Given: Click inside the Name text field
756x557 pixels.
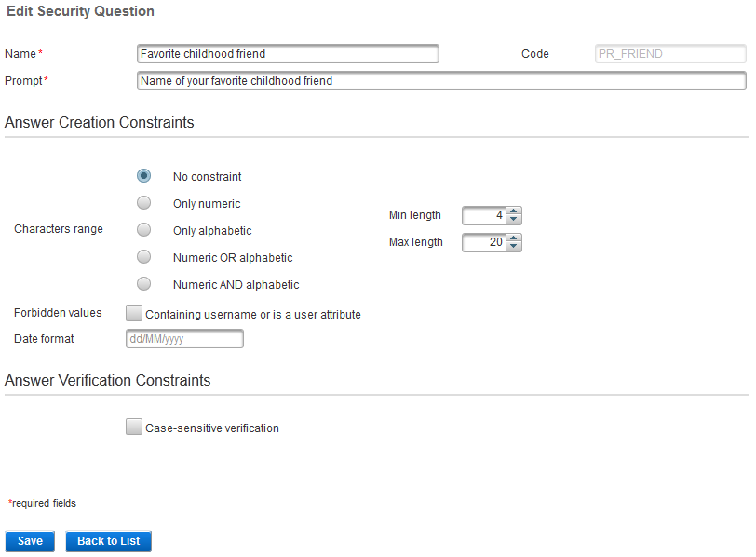Looking at the screenshot, I should pos(288,53).
